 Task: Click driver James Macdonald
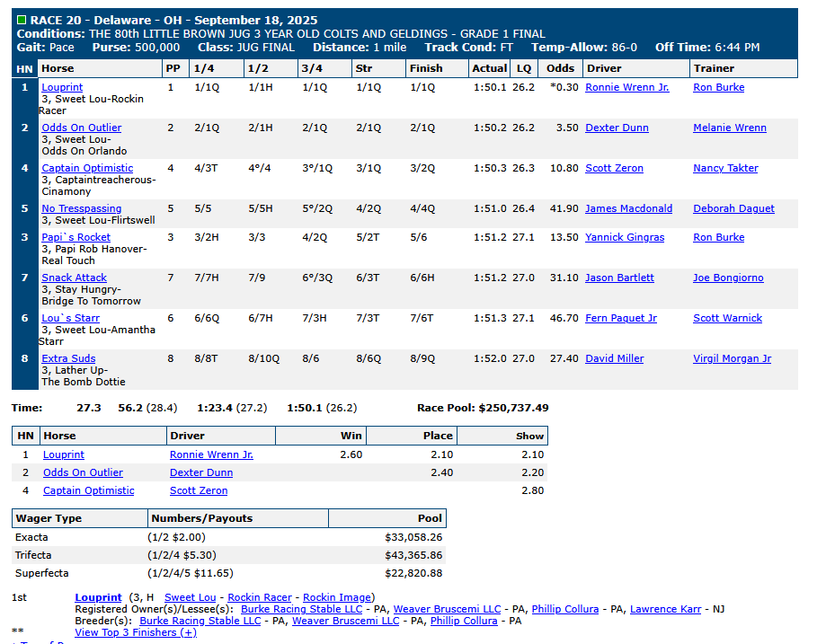pyautogui.click(x=628, y=208)
